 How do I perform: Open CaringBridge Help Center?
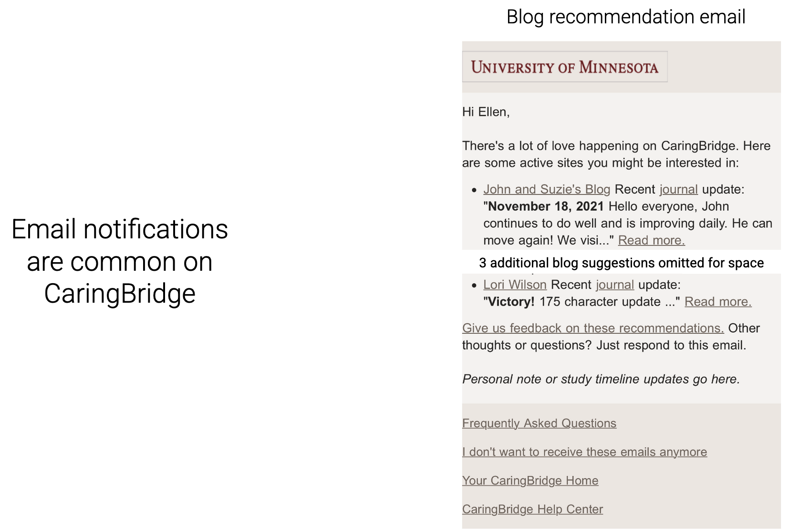click(x=532, y=509)
